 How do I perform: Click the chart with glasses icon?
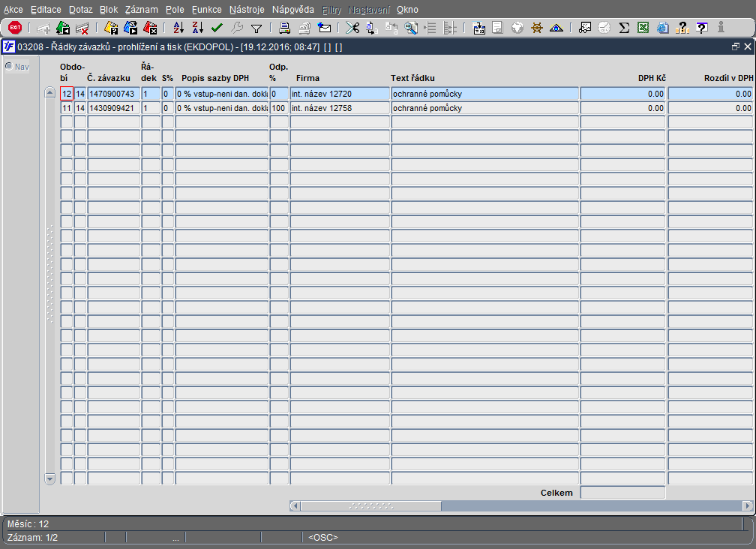[x=585, y=28]
